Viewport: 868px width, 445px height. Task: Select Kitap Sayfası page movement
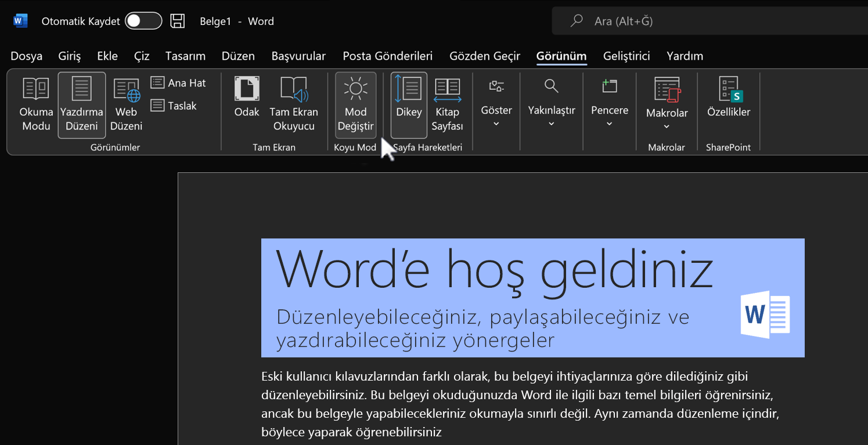(x=447, y=104)
